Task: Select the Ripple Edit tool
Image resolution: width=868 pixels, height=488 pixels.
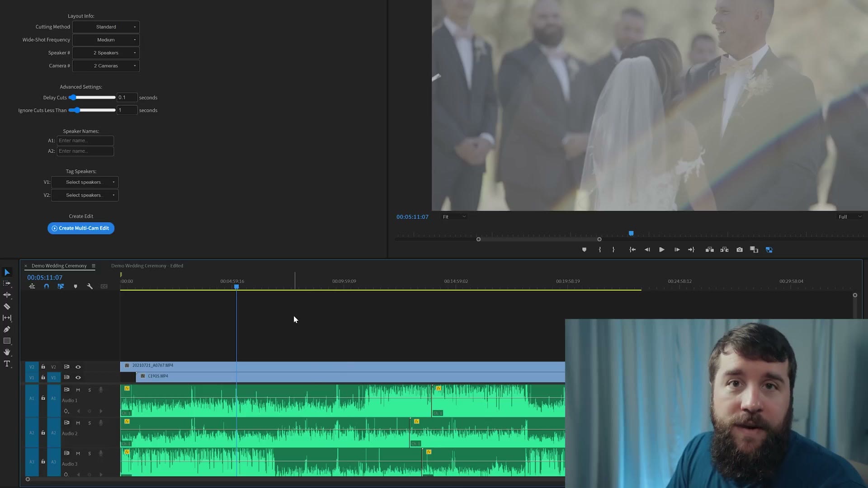Action: point(7,295)
